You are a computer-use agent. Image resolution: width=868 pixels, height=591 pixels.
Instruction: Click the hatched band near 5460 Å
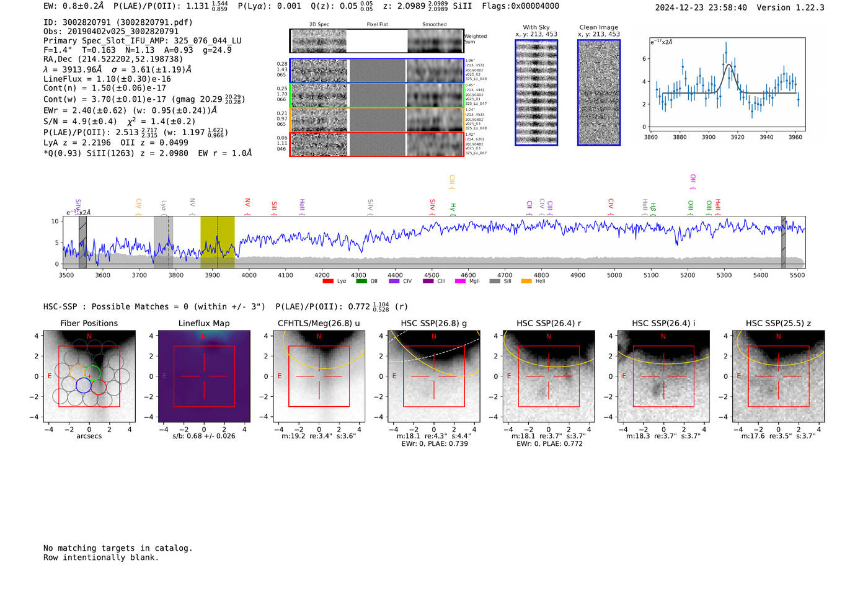point(784,242)
